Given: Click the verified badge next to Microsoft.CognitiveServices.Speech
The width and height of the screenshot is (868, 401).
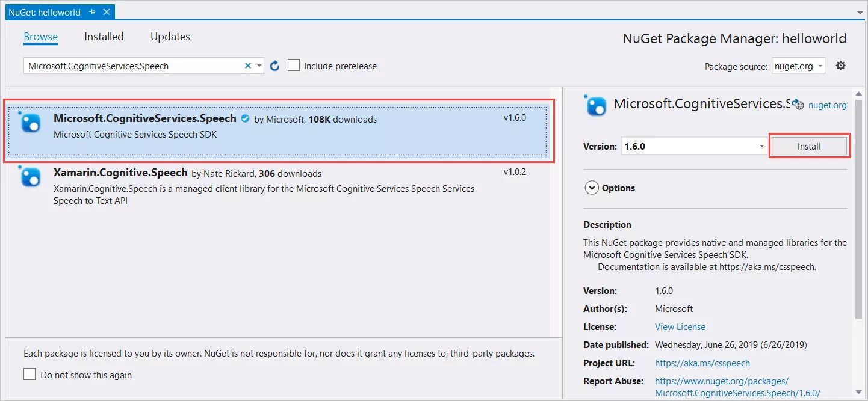Looking at the screenshot, I should click(x=245, y=119).
